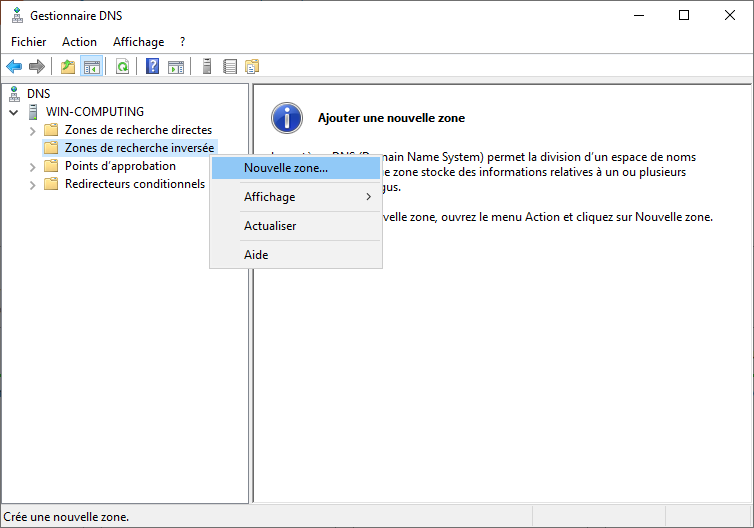This screenshot has height=528, width=754.
Task: Select Actualiser in the context menu
Action: pos(270,226)
